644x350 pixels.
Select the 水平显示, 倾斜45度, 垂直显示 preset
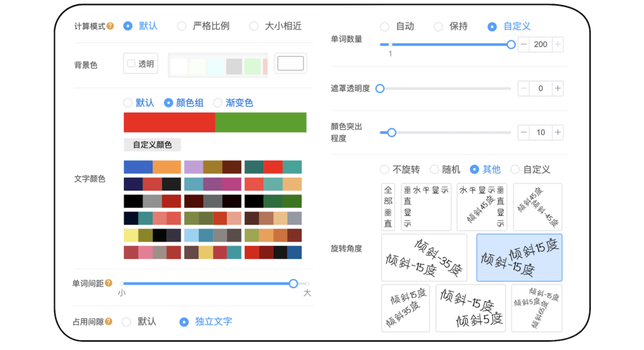[x=482, y=207]
